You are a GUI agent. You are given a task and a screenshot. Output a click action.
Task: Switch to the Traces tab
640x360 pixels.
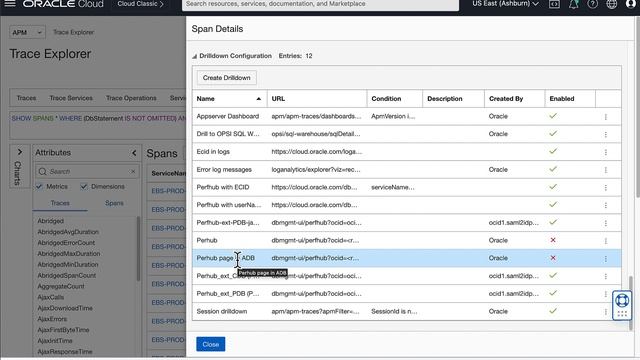27,98
